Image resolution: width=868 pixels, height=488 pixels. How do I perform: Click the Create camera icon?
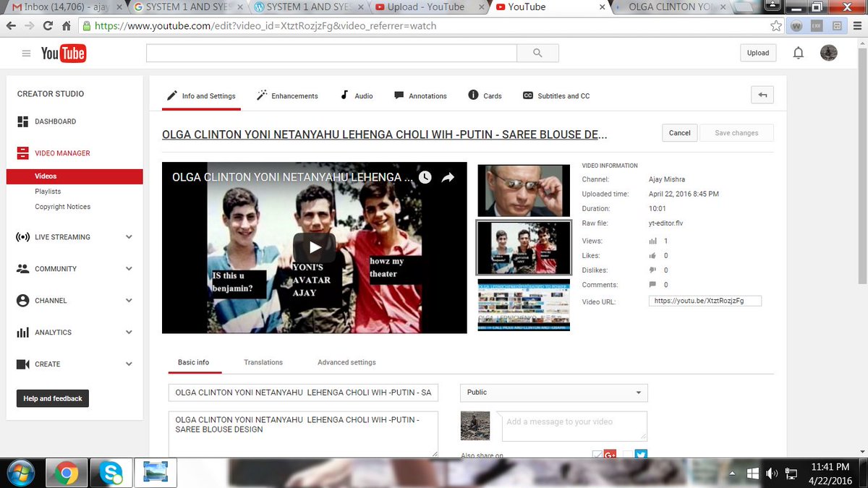click(x=22, y=364)
